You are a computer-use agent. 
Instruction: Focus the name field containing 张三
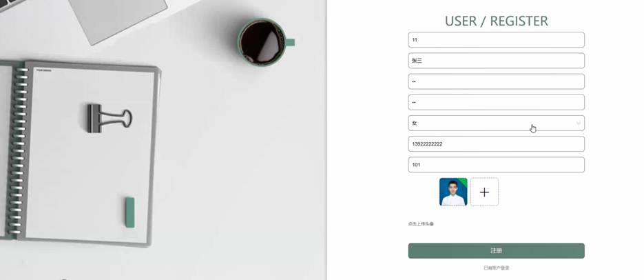click(x=496, y=61)
